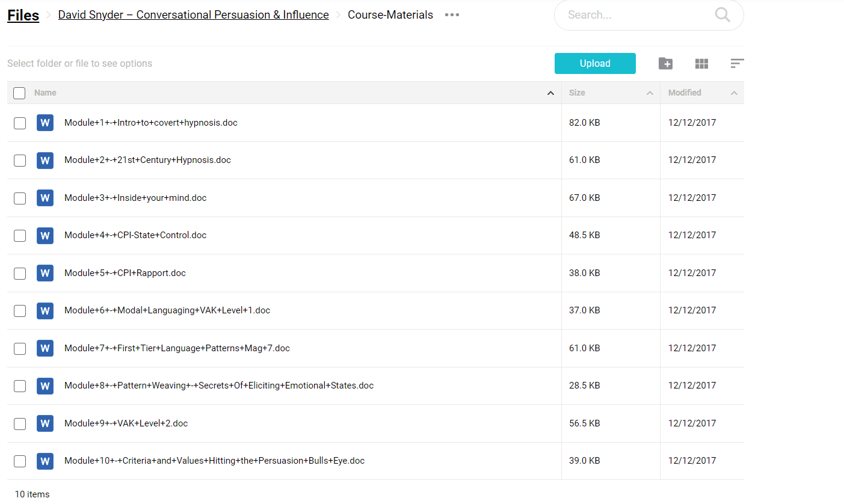Check the box for Module+3 Inside your mind
Image resolution: width=844 pixels, height=504 pixels.
point(20,198)
